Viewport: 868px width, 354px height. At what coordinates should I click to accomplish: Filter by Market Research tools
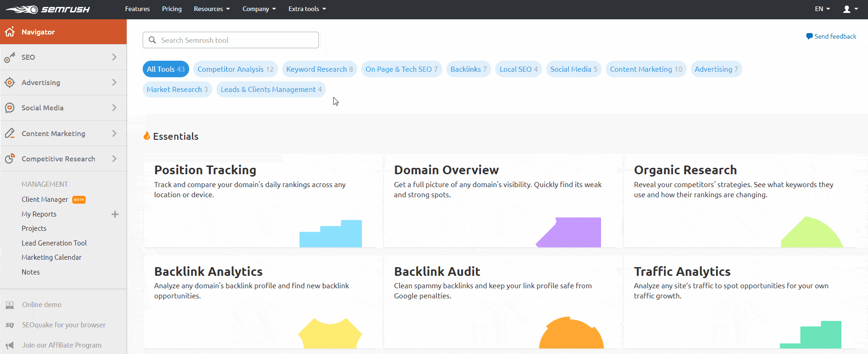coord(177,89)
